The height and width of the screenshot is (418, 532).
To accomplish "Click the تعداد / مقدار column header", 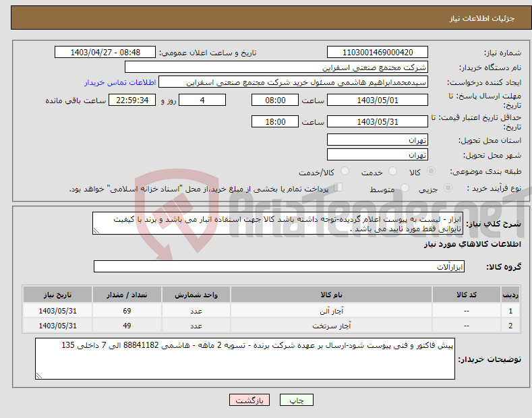I will [x=127, y=295].
